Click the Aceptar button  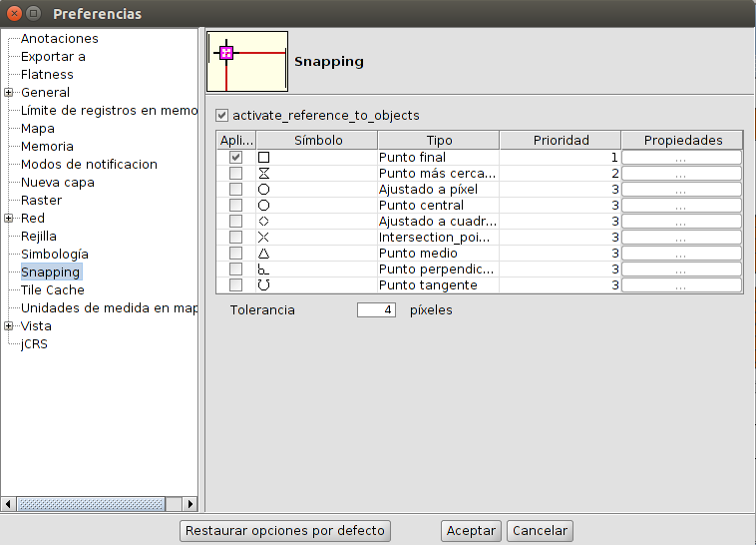coord(471,531)
